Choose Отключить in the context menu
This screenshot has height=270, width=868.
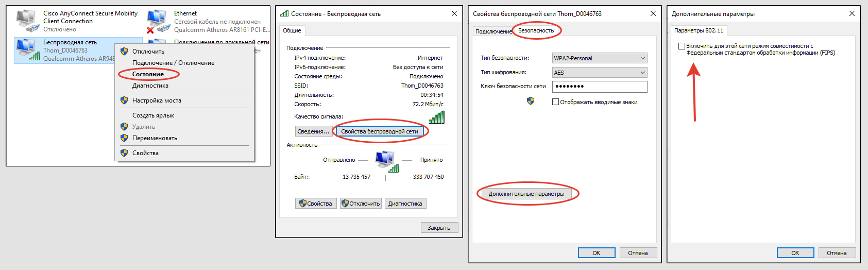coord(148,52)
